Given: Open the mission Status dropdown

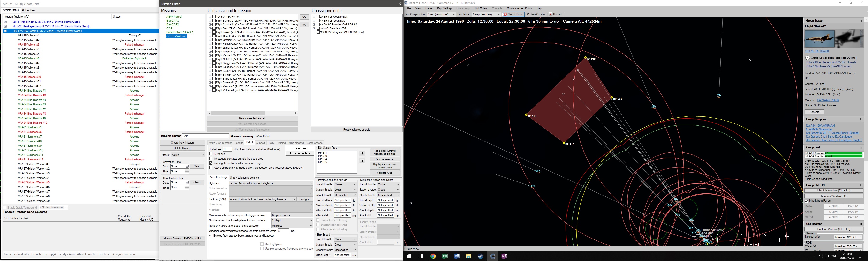Looking at the screenshot, I should [188, 155].
